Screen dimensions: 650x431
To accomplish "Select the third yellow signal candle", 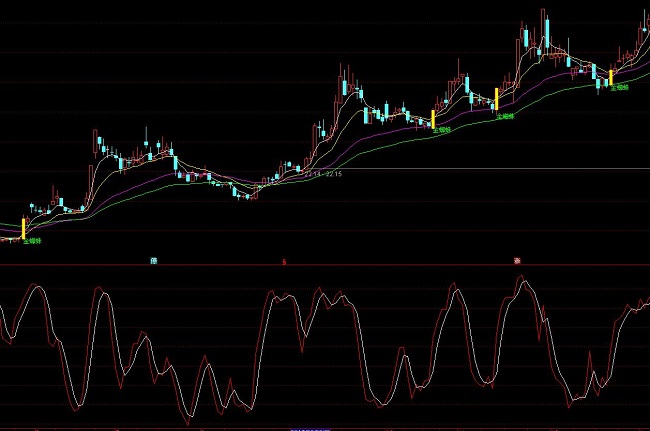I will point(494,99).
